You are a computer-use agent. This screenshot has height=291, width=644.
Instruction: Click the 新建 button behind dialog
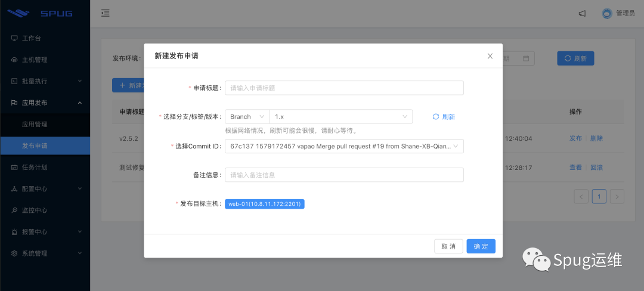(x=128, y=85)
